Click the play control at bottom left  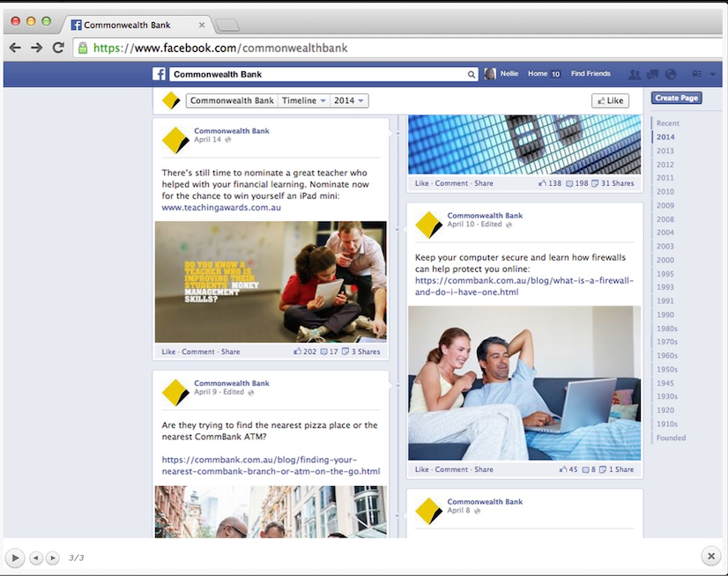15,557
